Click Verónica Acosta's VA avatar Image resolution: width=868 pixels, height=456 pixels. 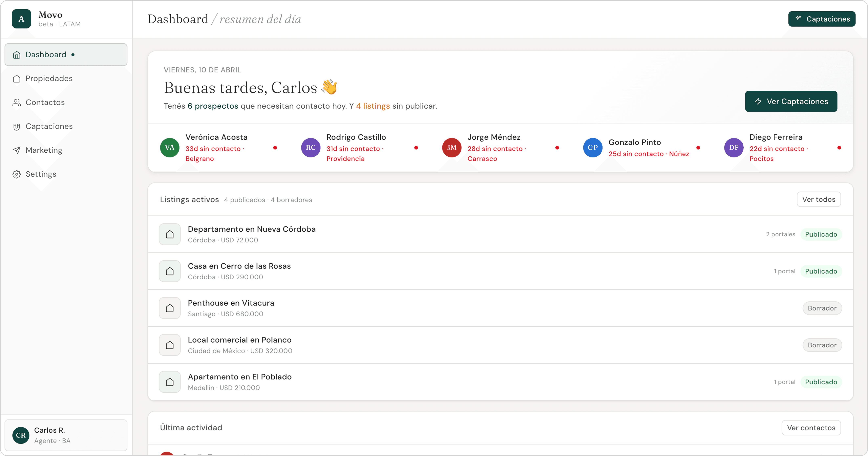point(169,148)
